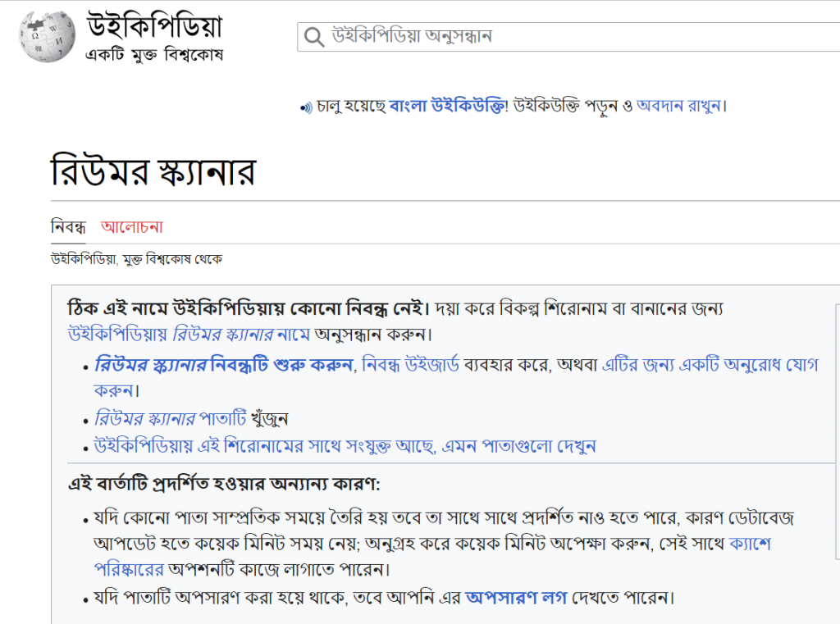Follow the অবদান রাখুন link
This screenshot has width=840, height=624.
[x=678, y=106]
